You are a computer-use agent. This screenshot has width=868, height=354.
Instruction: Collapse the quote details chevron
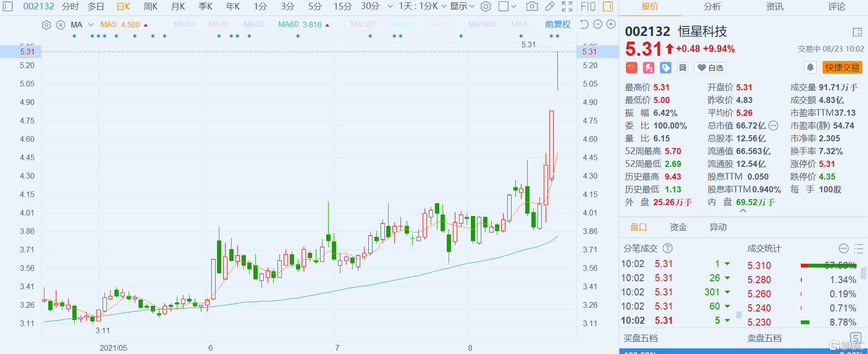point(743,211)
